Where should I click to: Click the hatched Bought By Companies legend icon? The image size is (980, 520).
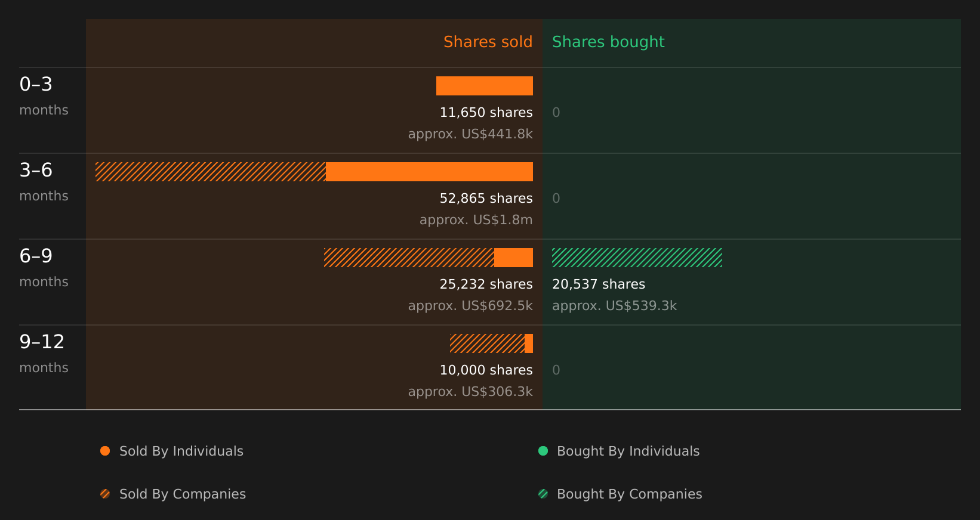click(543, 494)
